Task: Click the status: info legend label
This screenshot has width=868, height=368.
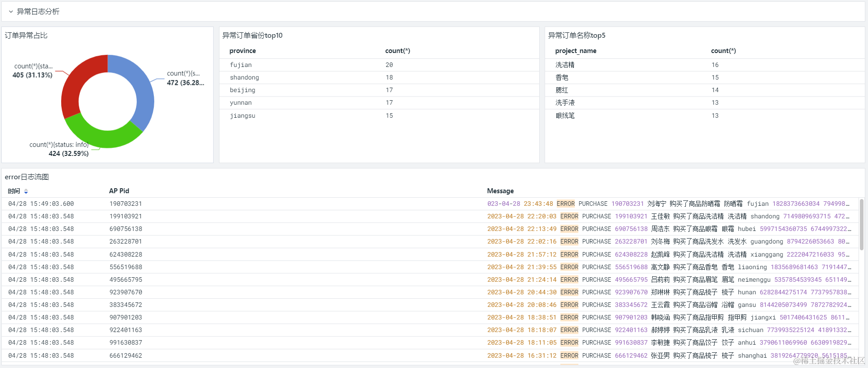Action: pyautogui.click(x=59, y=145)
